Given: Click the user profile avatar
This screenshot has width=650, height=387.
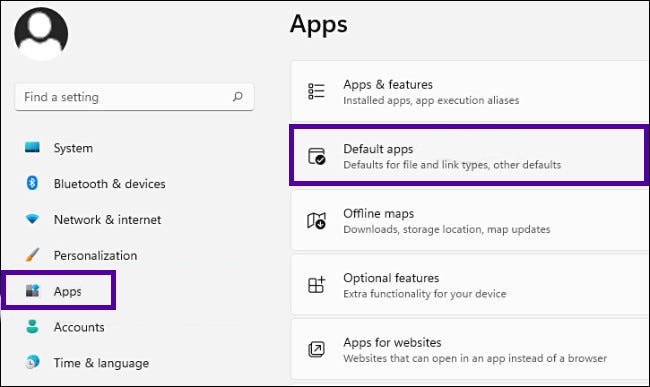Looking at the screenshot, I should click(x=41, y=34).
